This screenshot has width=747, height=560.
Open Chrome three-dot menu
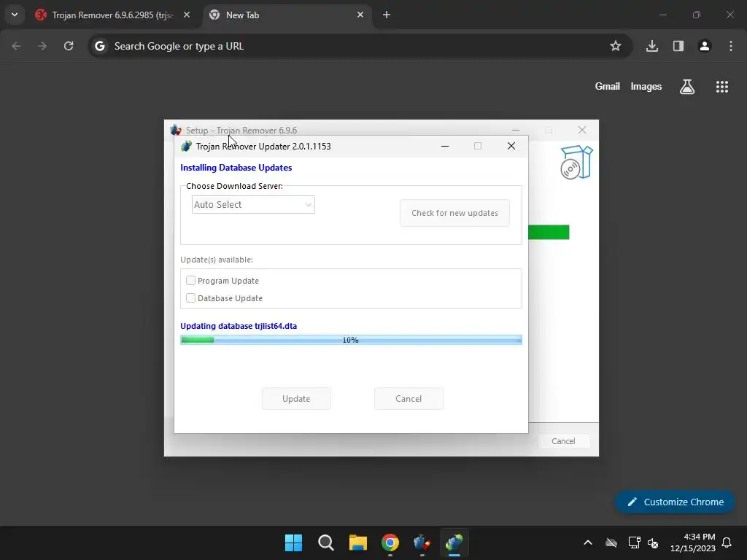point(731,46)
